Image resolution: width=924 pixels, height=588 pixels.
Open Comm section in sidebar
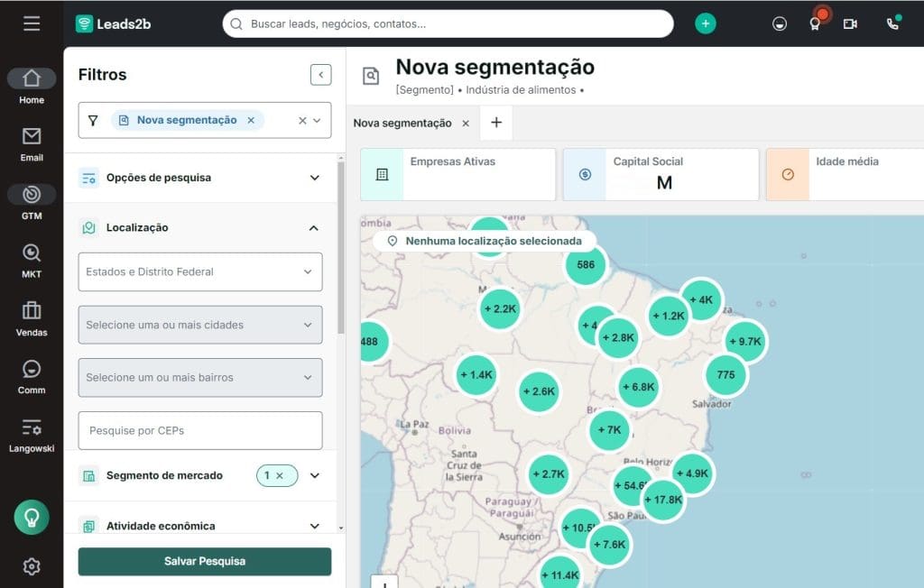(32, 376)
